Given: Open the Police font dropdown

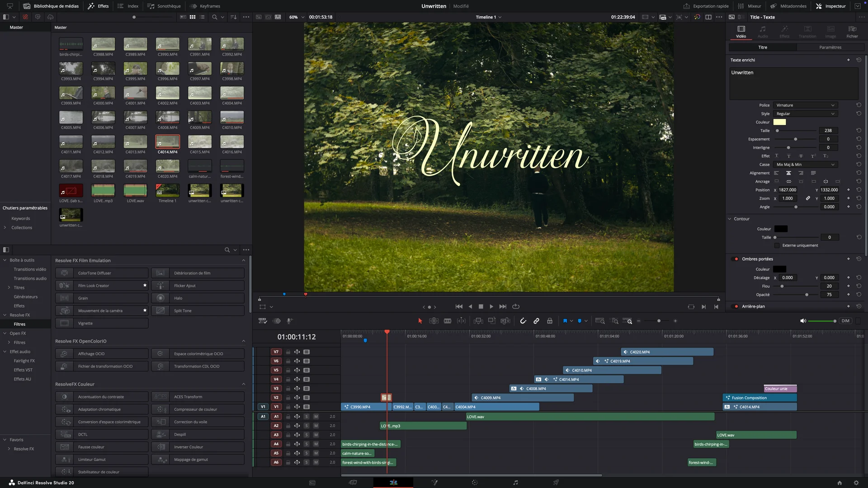Looking at the screenshot, I should 805,105.
